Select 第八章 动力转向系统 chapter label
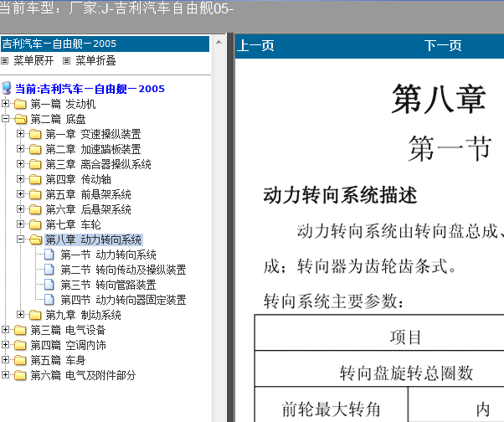Screen dimensions: 504x422 [x=94, y=239]
